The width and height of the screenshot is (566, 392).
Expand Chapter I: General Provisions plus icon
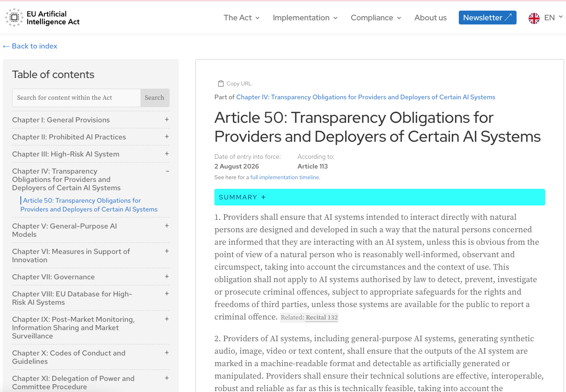167,120
